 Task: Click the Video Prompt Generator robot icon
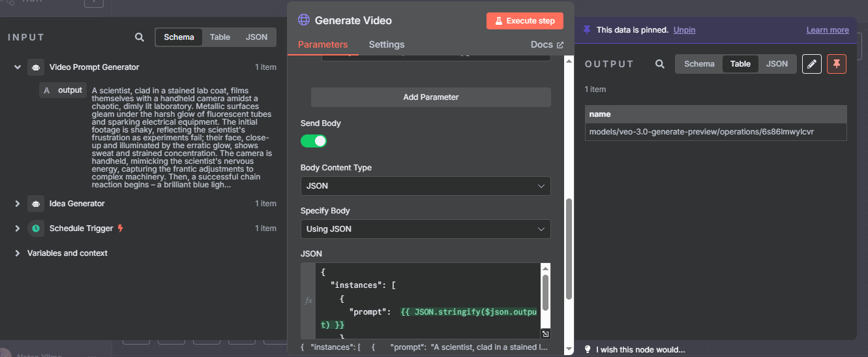pos(36,67)
